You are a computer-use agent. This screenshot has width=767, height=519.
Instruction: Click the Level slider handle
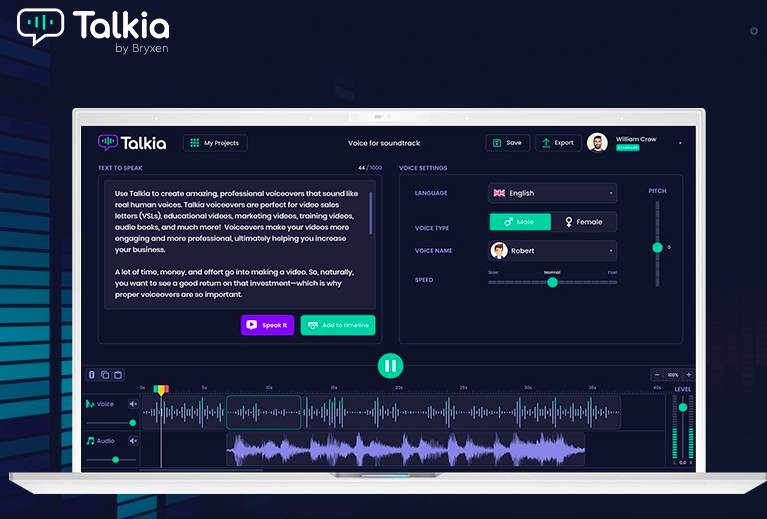683,407
